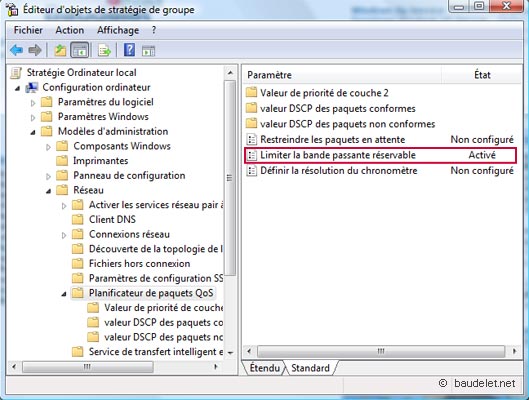The image size is (529, 400).
Task: Click the Limiter la bande passante setting icon
Action: click(x=252, y=155)
